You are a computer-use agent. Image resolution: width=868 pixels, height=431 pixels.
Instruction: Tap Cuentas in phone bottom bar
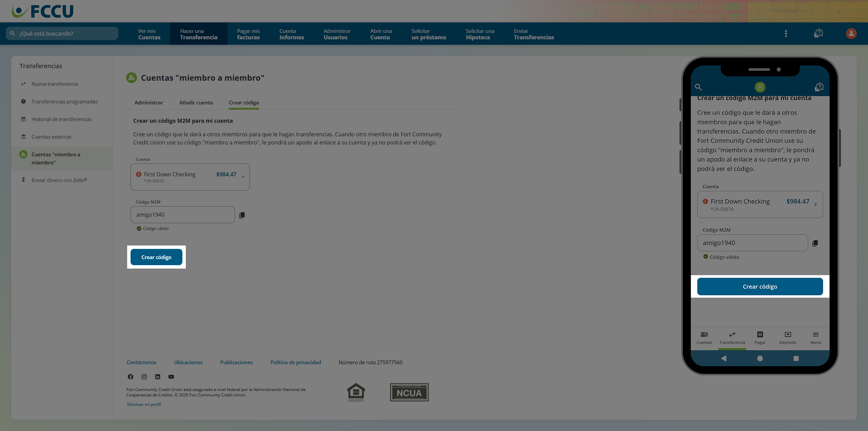point(704,338)
